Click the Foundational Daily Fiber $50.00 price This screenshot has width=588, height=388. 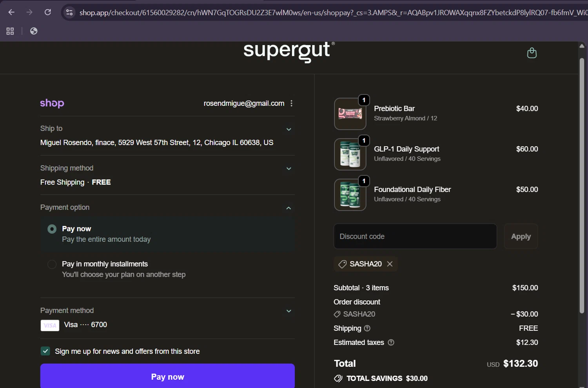[527, 189]
